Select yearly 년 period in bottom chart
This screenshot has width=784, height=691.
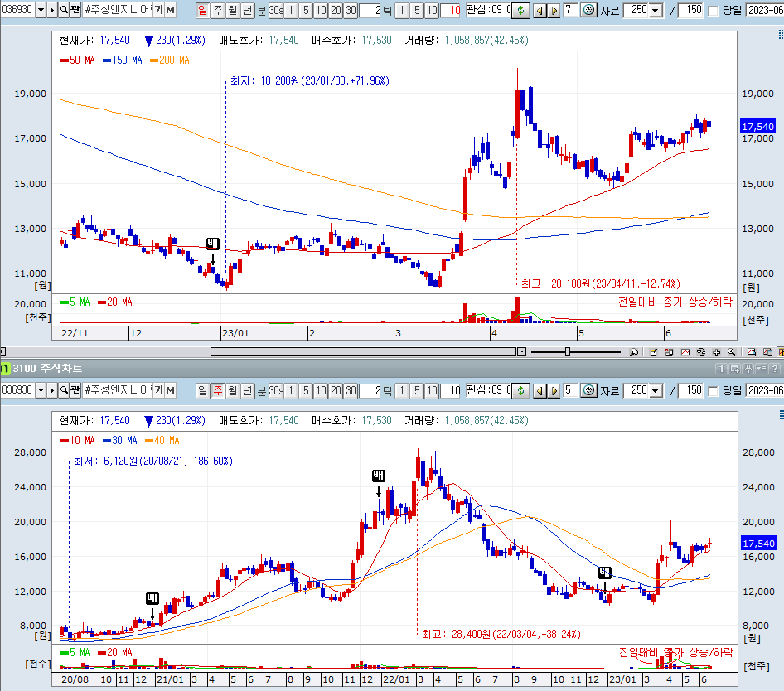pyautogui.click(x=248, y=390)
